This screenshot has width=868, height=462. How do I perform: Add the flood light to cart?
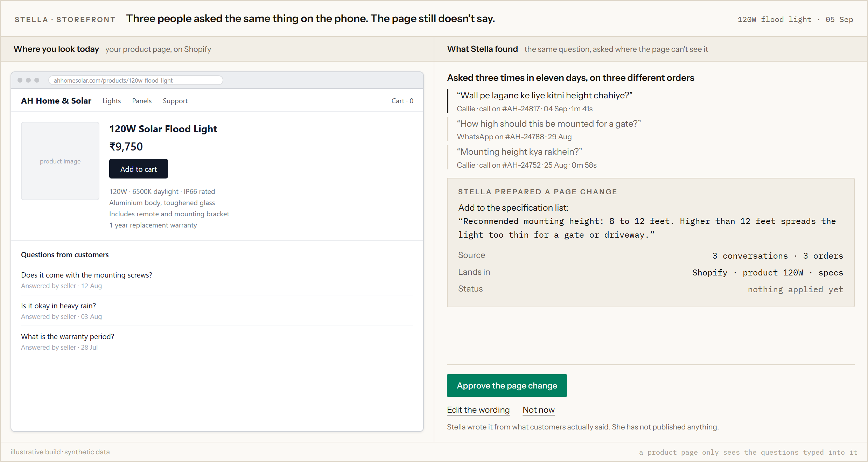tap(139, 169)
